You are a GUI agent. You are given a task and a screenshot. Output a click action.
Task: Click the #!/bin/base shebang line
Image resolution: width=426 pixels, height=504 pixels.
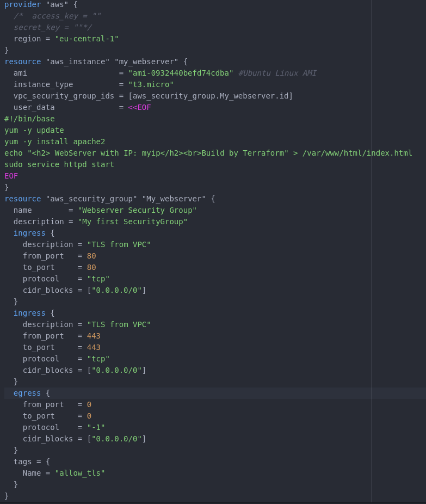pos(29,119)
